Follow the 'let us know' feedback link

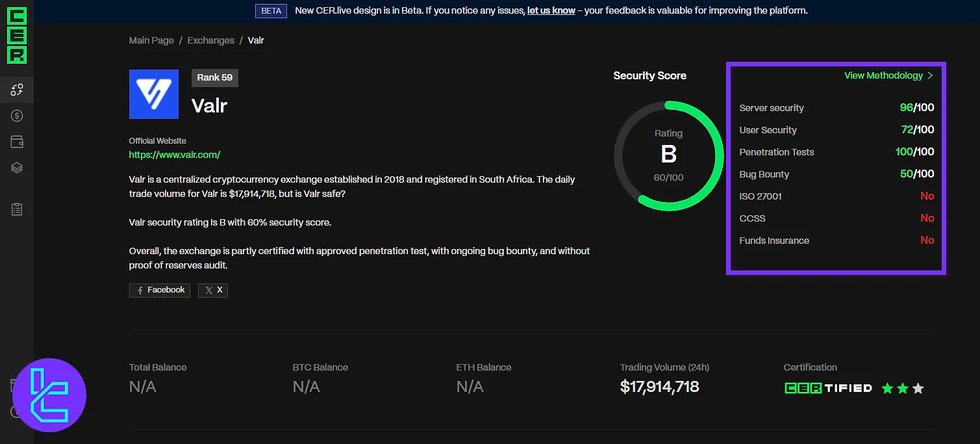pyautogui.click(x=551, y=10)
